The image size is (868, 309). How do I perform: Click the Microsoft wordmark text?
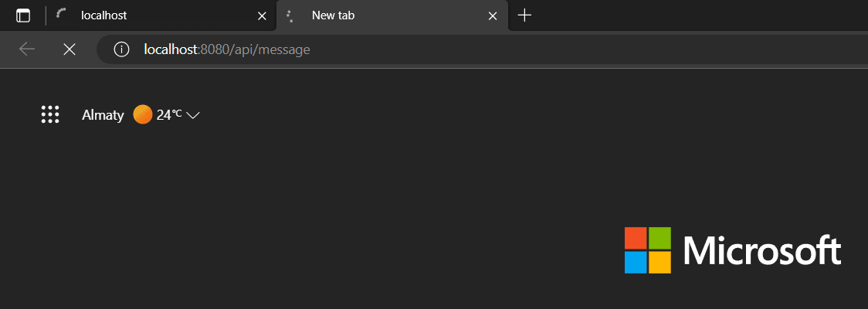click(762, 250)
